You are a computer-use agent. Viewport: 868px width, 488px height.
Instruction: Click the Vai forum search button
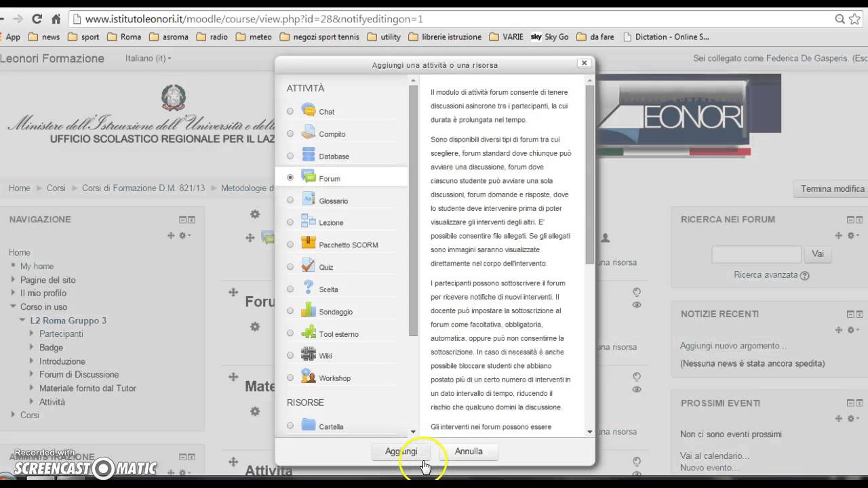coord(818,253)
